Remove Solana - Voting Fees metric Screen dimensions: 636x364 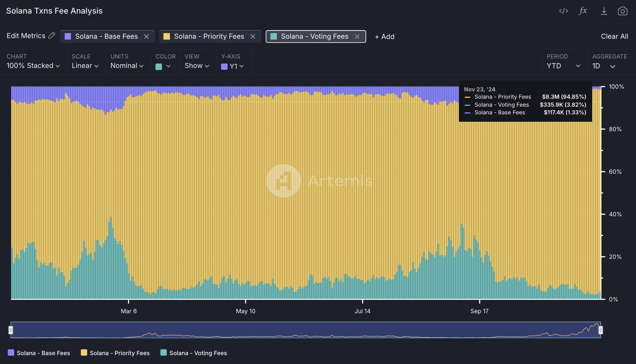[357, 36]
